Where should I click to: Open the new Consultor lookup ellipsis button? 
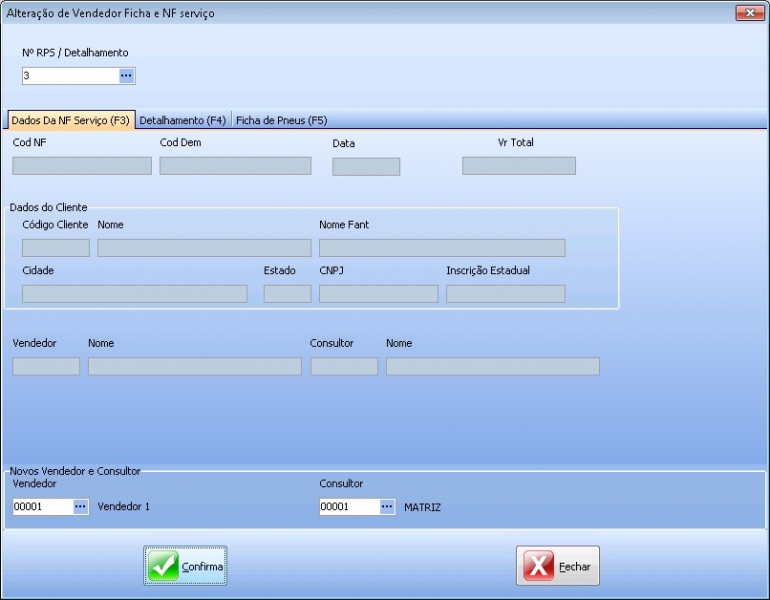pos(387,507)
